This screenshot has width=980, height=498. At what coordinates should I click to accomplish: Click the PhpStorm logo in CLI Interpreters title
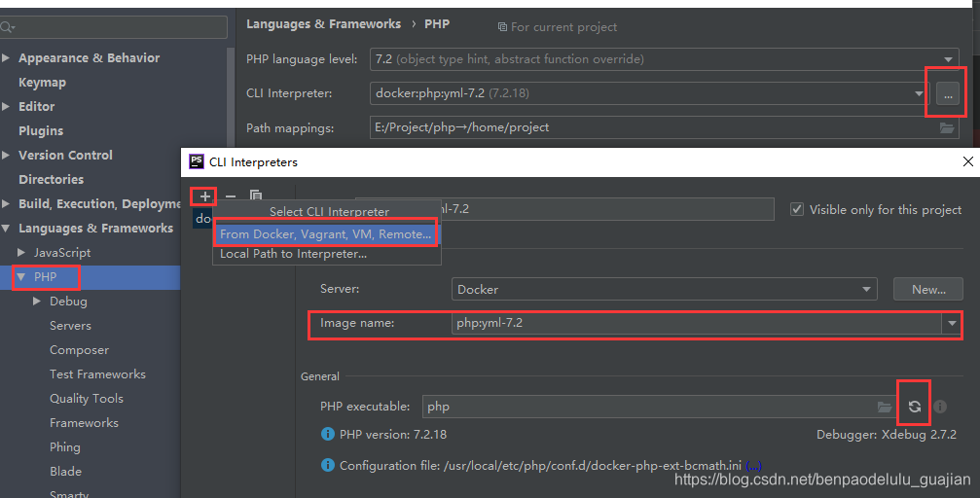[x=197, y=161]
